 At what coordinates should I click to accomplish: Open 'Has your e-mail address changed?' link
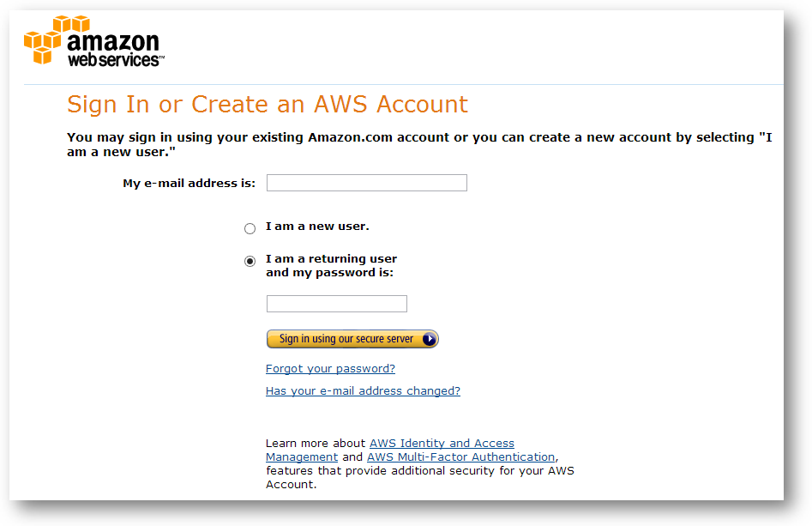[x=363, y=390]
